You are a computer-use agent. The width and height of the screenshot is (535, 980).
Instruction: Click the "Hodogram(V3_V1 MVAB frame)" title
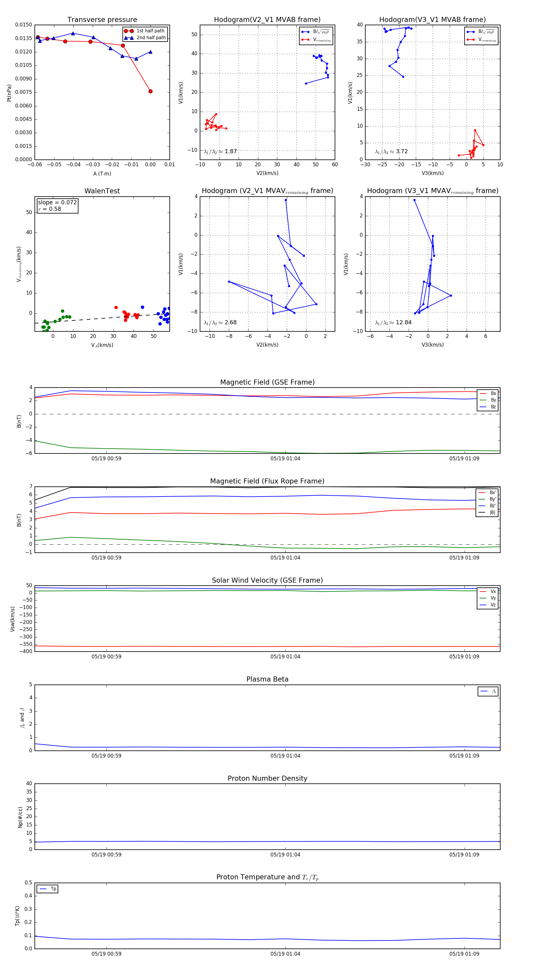click(432, 20)
